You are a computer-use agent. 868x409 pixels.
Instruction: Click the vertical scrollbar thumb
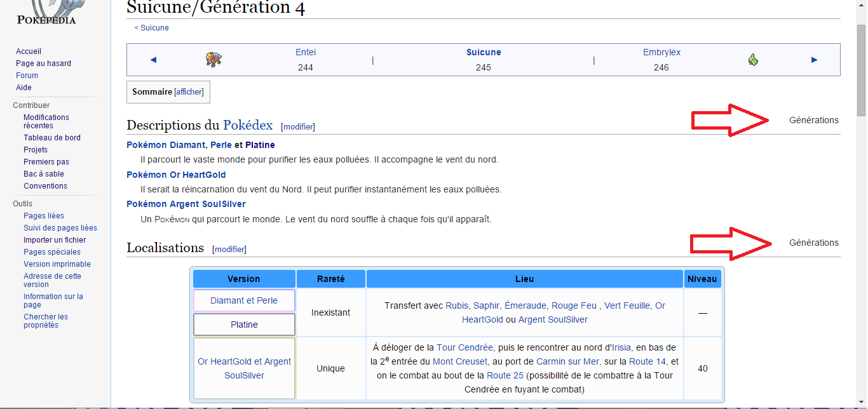pos(862,70)
